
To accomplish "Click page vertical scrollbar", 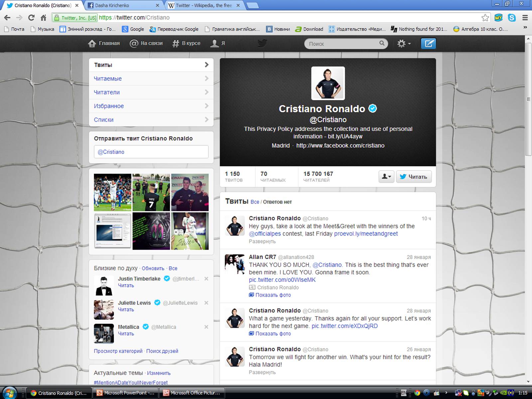I will 528,99.
